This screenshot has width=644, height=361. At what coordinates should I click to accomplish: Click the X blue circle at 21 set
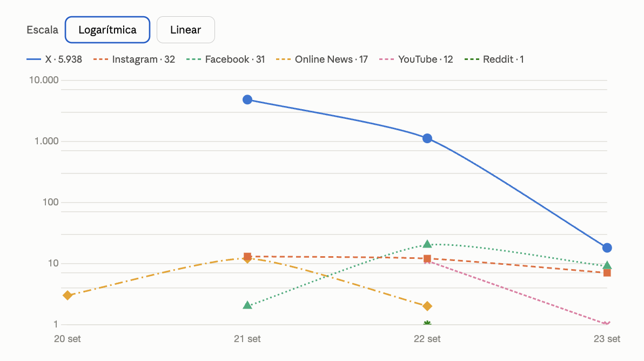[x=247, y=100]
